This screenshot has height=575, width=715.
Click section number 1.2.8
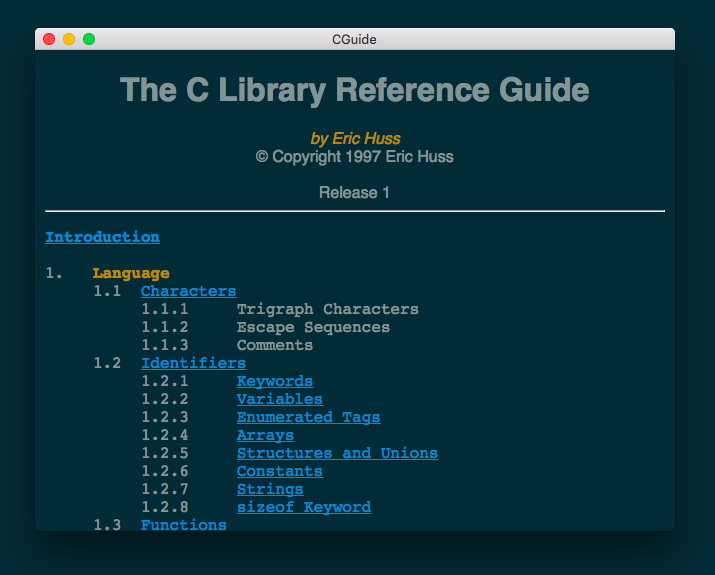(x=165, y=507)
